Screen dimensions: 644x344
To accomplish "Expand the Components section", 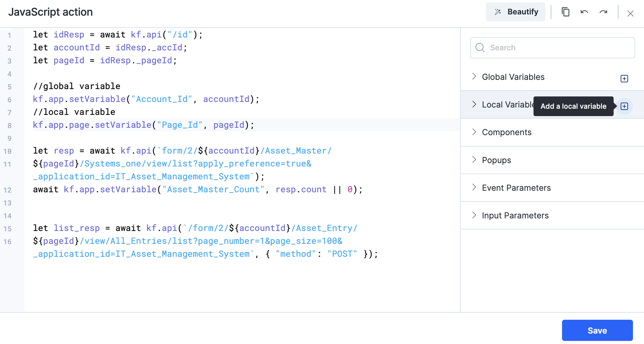I will click(x=474, y=132).
